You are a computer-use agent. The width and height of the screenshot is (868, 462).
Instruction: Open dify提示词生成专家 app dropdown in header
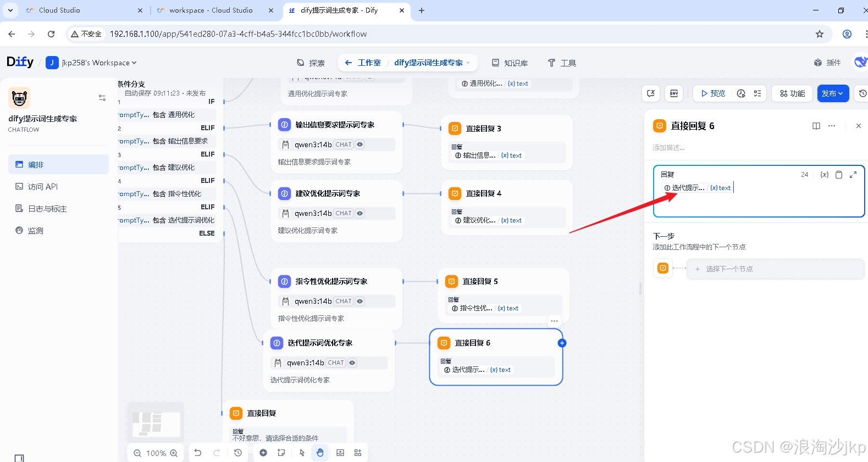pyautogui.click(x=432, y=63)
